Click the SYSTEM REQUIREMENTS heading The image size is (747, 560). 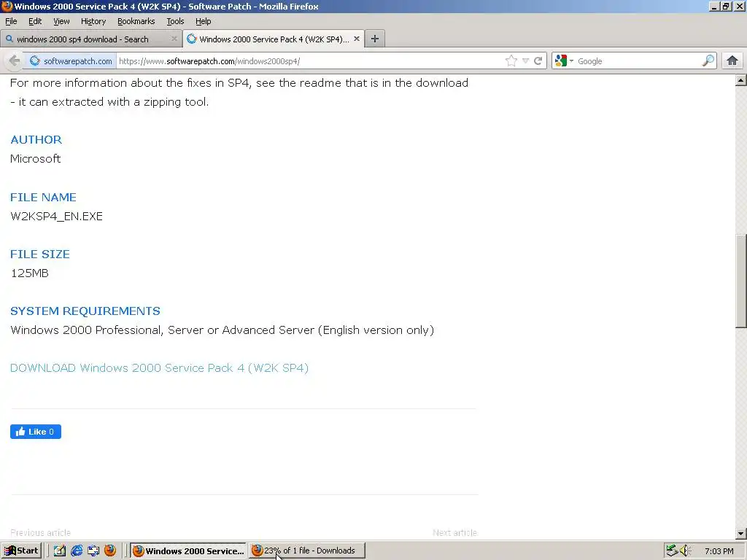85,311
